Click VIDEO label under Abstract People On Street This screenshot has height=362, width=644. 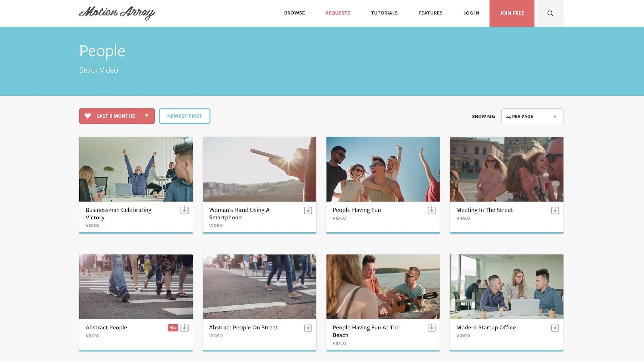[x=216, y=336]
